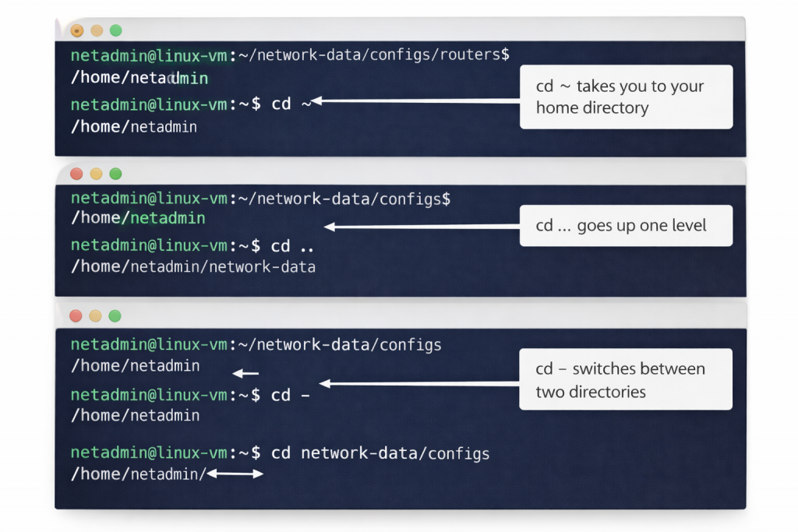Screen dimensions: 798x532
Task: Click the "goes up one level" callout box
Action: click(x=626, y=226)
